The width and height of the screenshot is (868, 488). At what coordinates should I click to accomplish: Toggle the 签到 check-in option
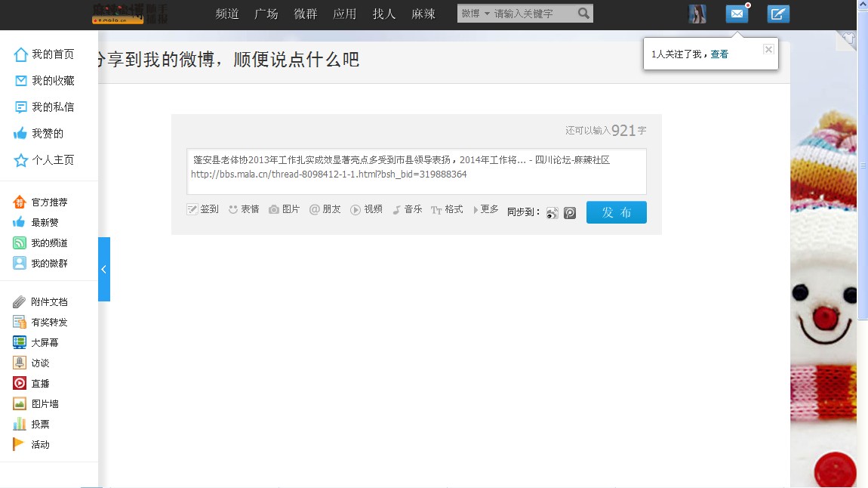pos(192,209)
